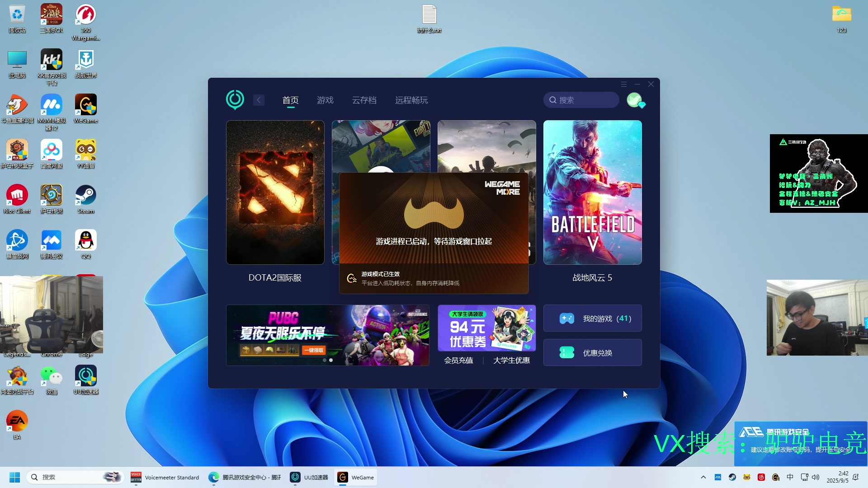Switch to Voicemeeter Standard in taskbar
The image size is (868, 488).
pyautogui.click(x=165, y=477)
